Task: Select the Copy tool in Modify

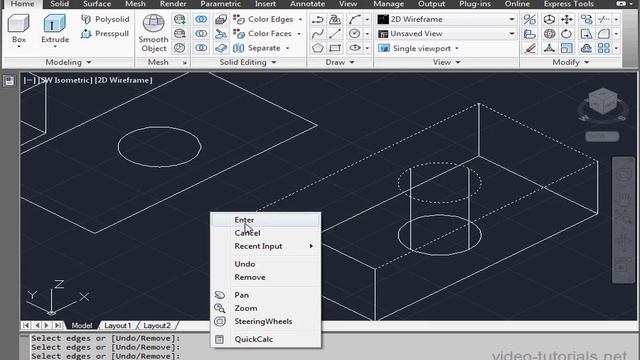Action: pos(586,19)
